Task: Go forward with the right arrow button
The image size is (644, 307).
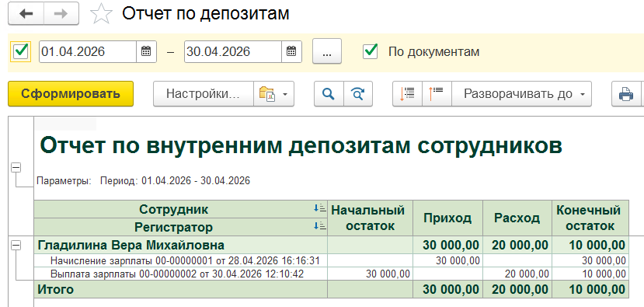Action: coord(61,13)
